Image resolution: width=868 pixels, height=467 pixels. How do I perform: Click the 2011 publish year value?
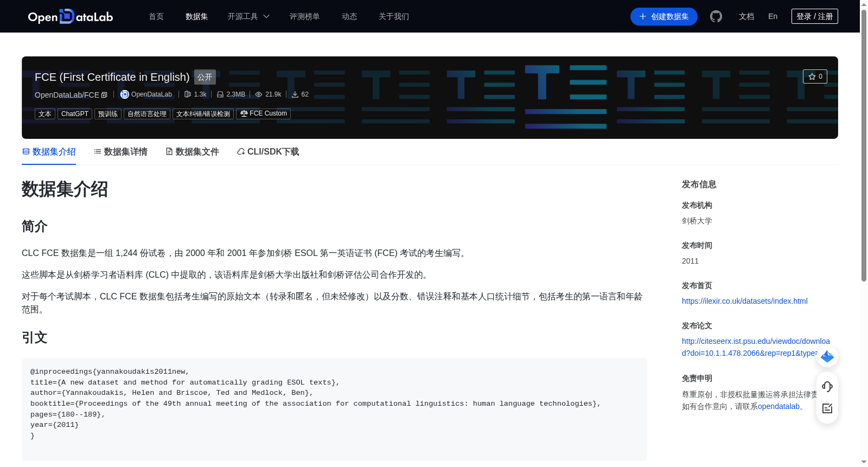coord(690,261)
